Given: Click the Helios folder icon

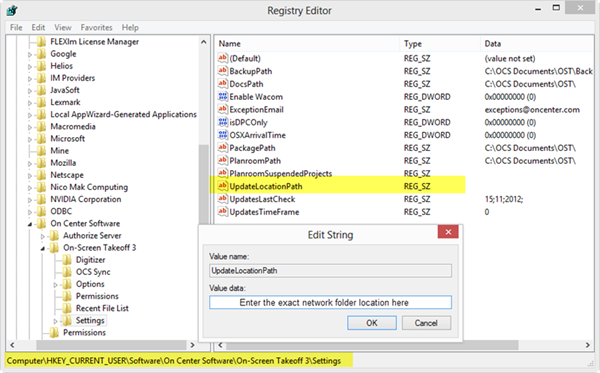Looking at the screenshot, I should tap(41, 66).
